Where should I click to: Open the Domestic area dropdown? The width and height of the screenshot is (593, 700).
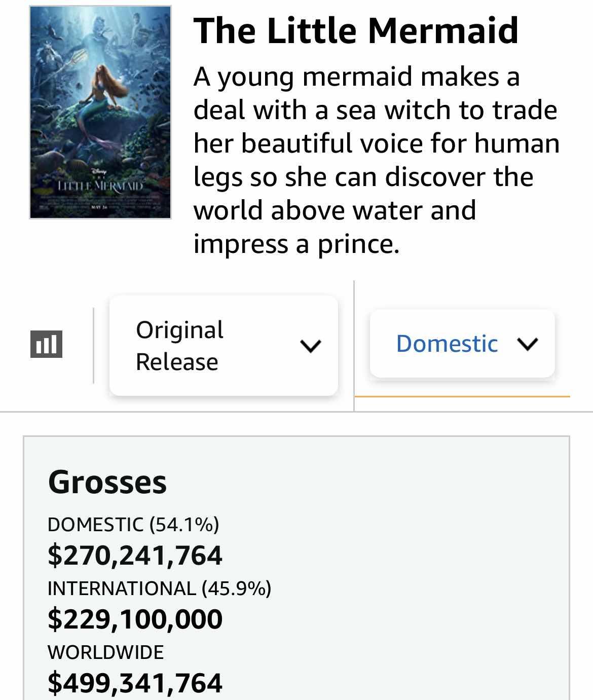point(462,344)
